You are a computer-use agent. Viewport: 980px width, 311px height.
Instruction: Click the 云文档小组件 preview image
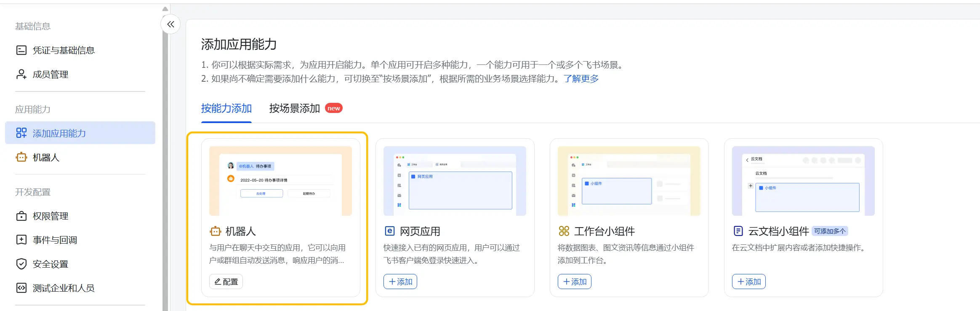click(803, 181)
